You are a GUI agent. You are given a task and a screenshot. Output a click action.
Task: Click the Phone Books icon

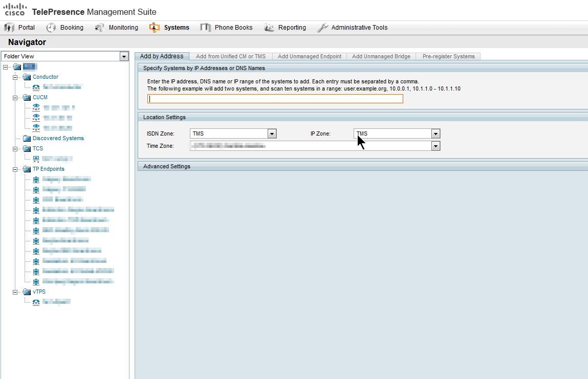(x=205, y=28)
